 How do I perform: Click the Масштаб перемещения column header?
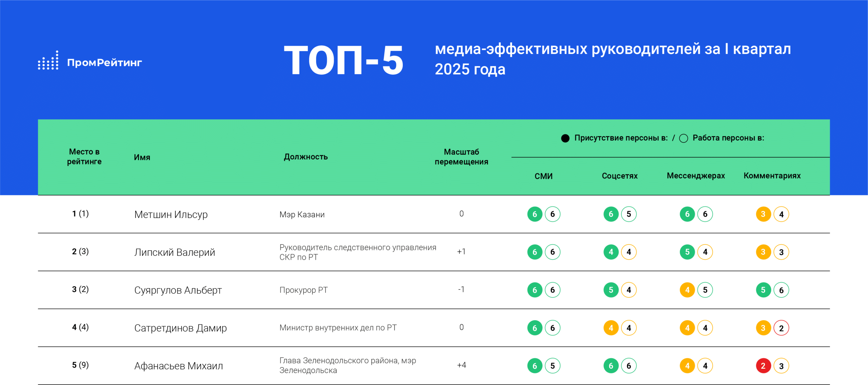tap(461, 157)
